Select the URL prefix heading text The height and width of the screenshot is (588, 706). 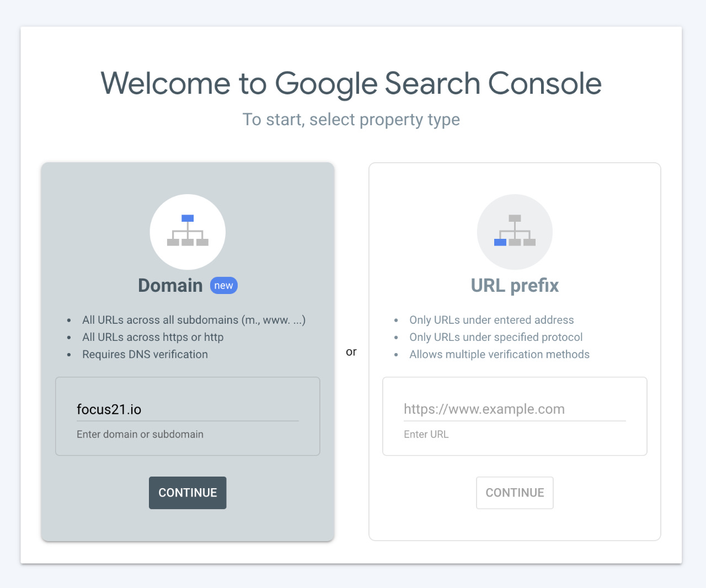[x=515, y=286]
